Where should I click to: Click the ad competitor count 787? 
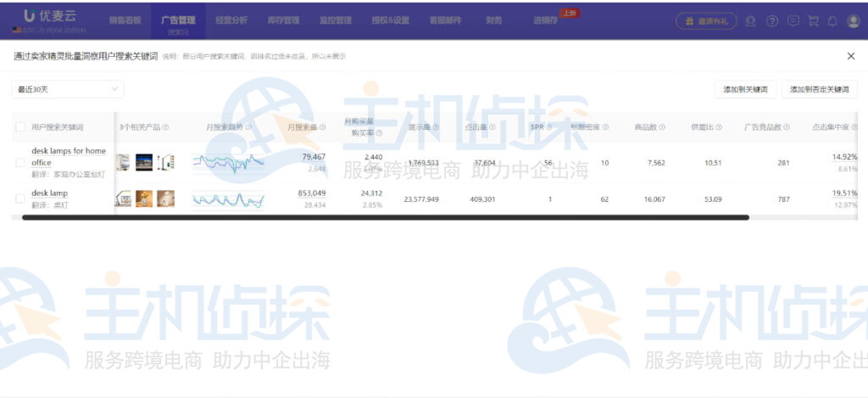(784, 199)
